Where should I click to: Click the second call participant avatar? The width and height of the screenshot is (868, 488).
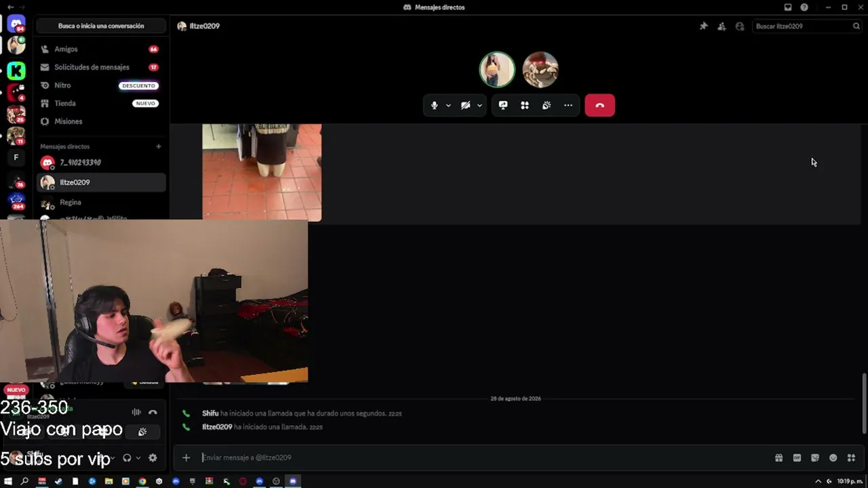(540, 70)
